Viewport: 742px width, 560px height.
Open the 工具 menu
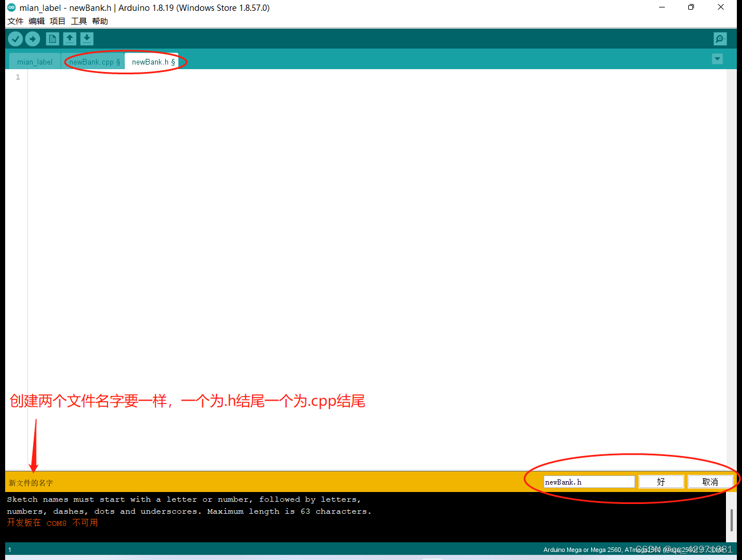(78, 21)
